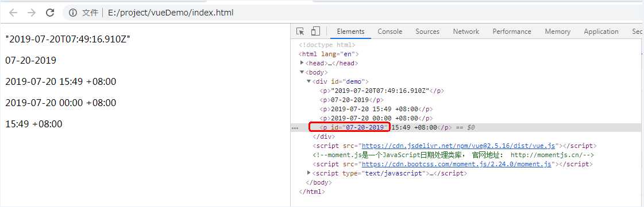
Task: Reload the page with the refresh icon
Action: [x=50, y=13]
